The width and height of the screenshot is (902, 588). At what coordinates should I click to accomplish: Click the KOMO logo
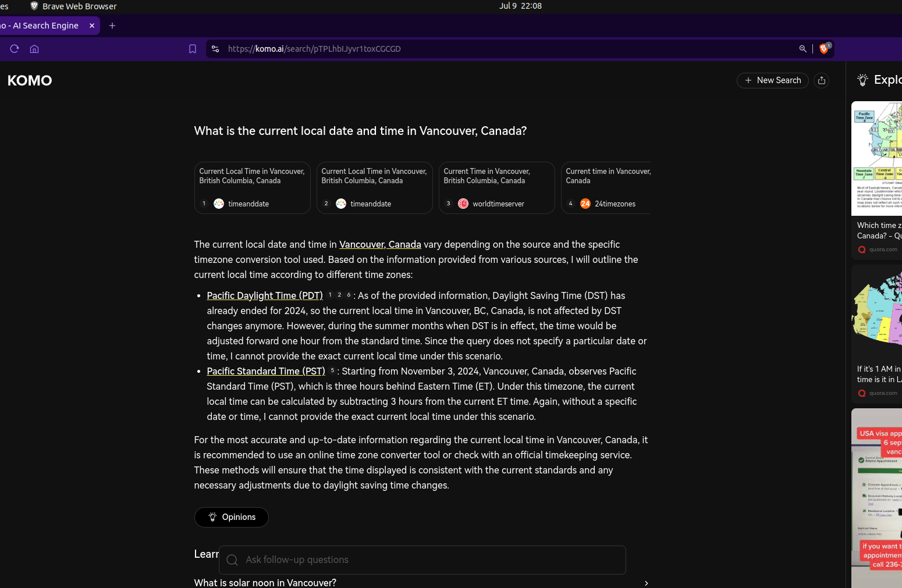click(30, 80)
